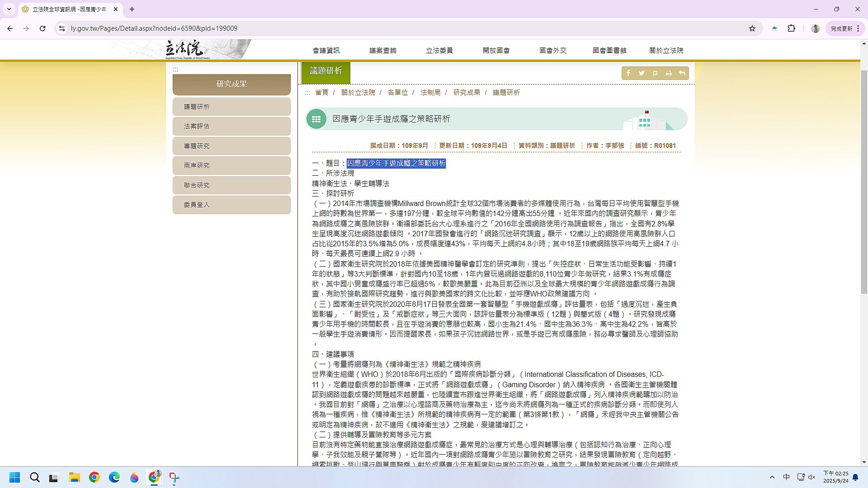Click the 首頁 breadcrumb link
This screenshot has width=868, height=488.
pos(321,93)
